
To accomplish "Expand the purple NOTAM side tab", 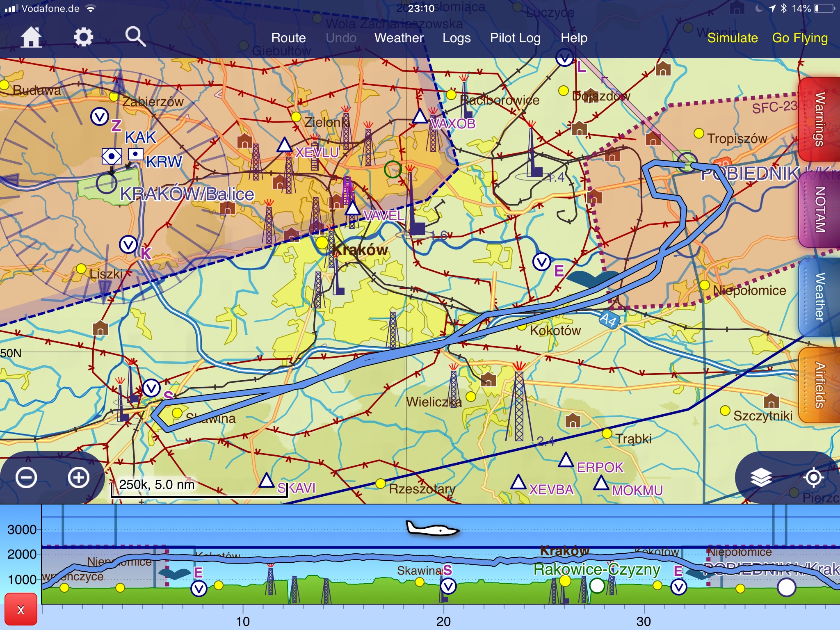I will click(819, 209).
